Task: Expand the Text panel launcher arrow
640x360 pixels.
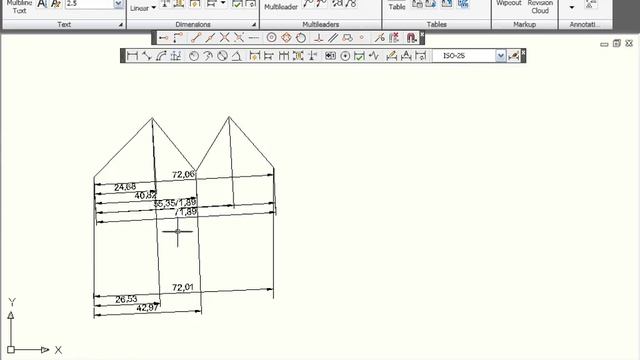Action: (121, 25)
